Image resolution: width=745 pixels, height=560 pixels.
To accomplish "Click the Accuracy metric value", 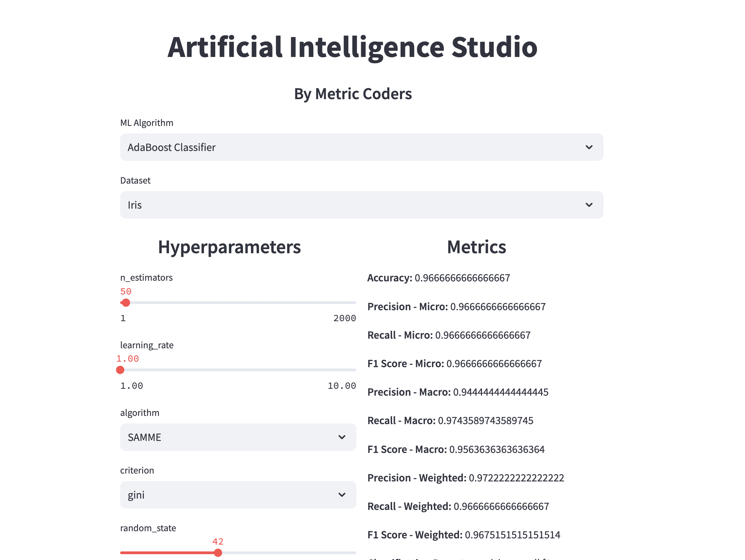I will tap(462, 278).
